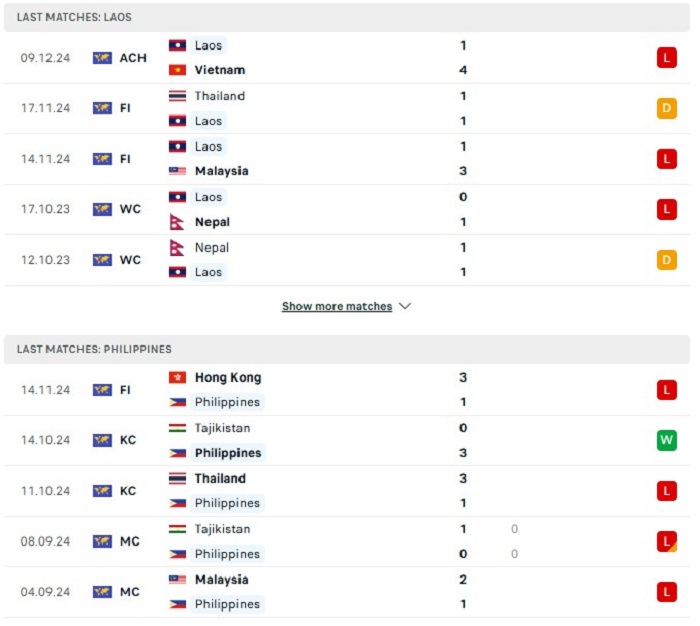The width and height of the screenshot is (700, 626).
Task: Click the Malaysia flag in 04.09.24 match
Action: click(177, 580)
